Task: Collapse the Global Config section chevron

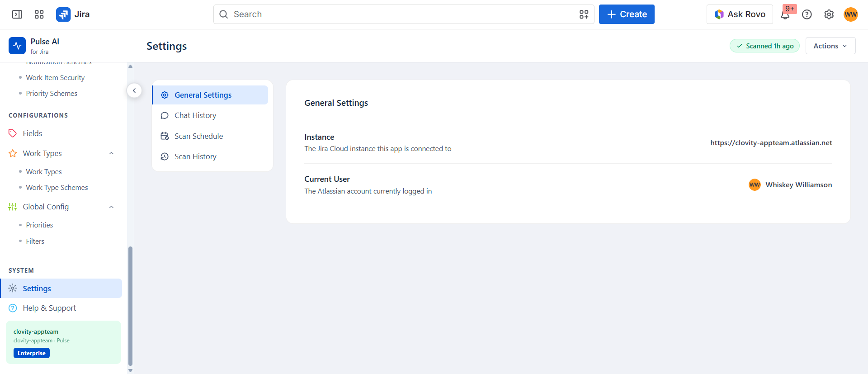Action: (x=111, y=207)
